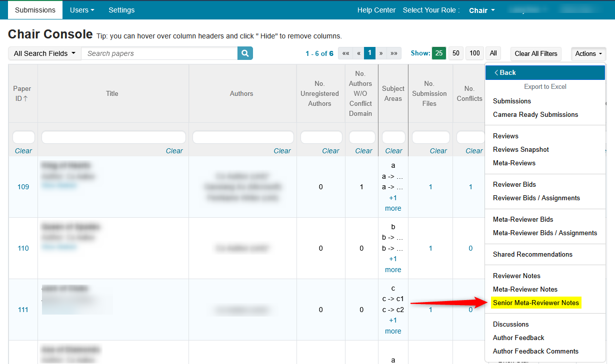Click the Title column header

point(112,93)
